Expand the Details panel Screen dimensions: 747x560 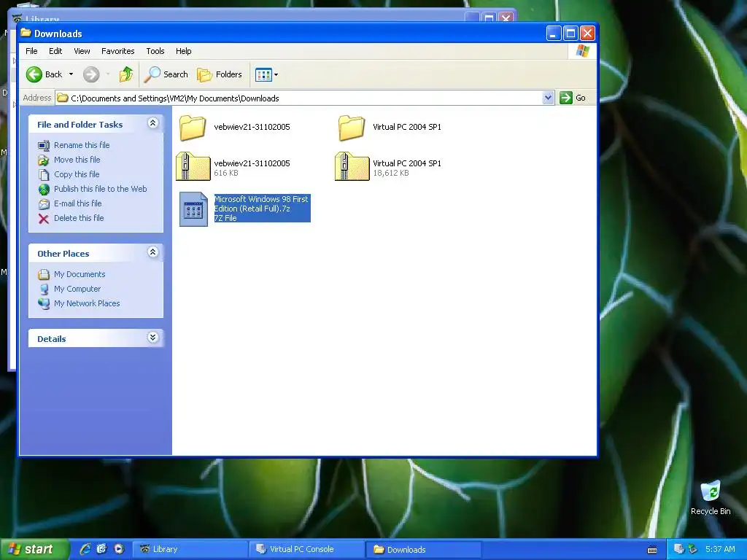click(x=153, y=338)
